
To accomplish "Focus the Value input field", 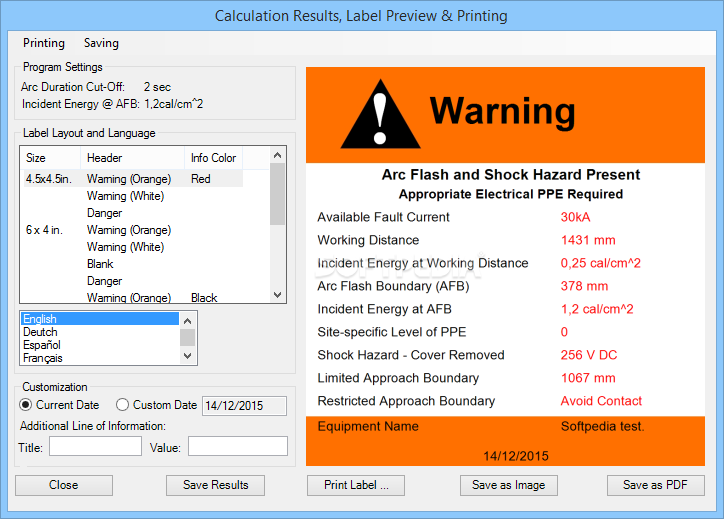I will click(x=238, y=447).
